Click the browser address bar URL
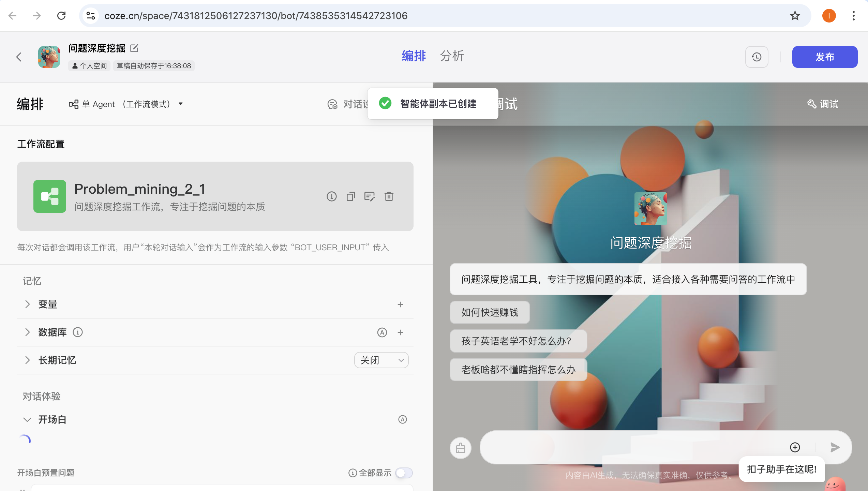 pos(256,16)
